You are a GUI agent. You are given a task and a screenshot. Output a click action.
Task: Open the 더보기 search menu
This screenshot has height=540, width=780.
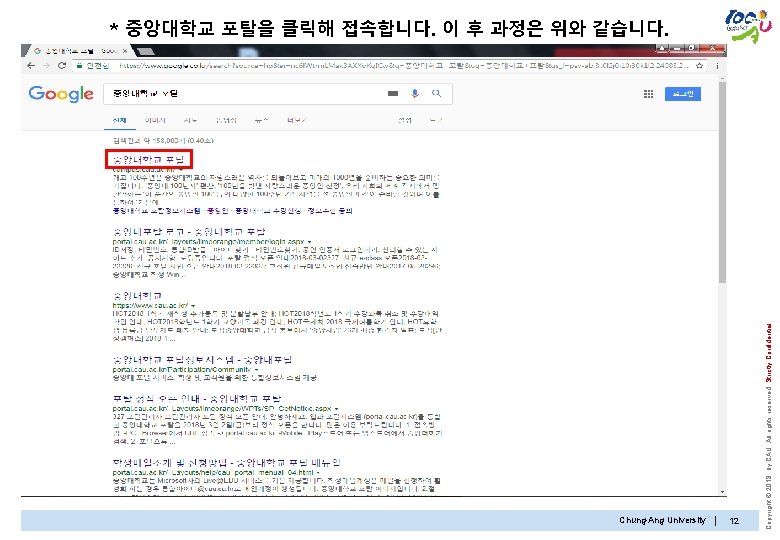[296, 120]
